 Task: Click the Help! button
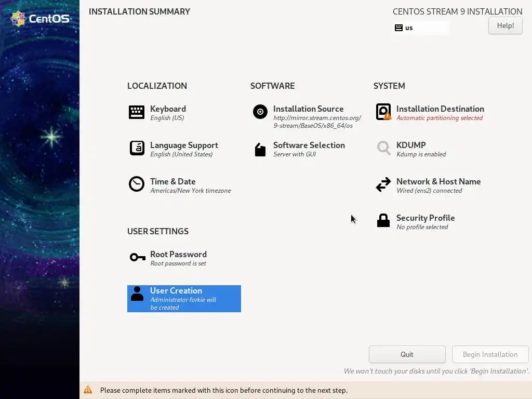tap(506, 25)
